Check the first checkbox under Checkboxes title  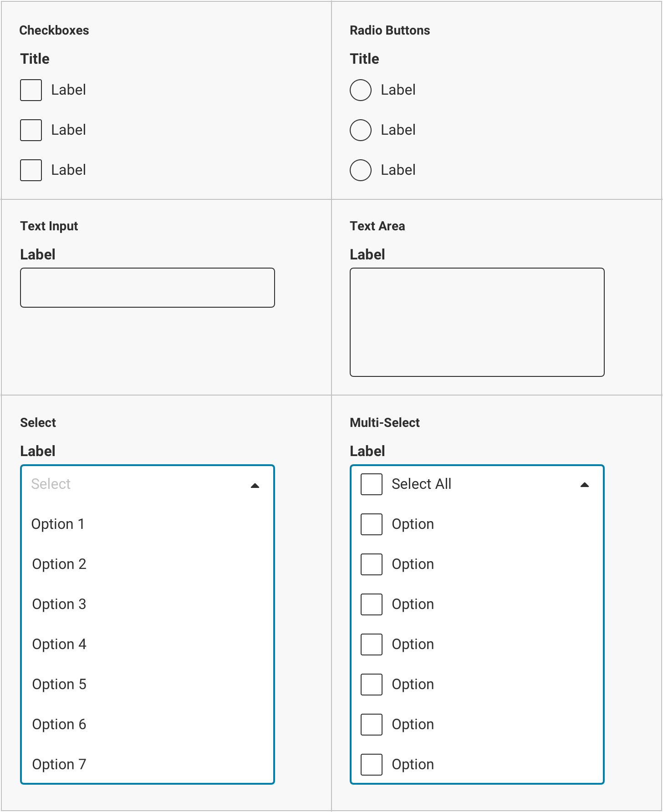31,90
